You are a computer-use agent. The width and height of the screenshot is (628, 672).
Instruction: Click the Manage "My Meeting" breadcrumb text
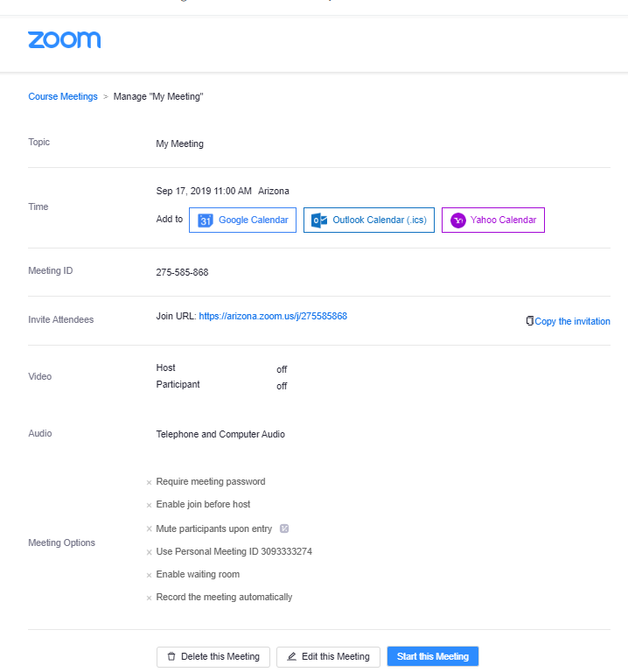(158, 96)
